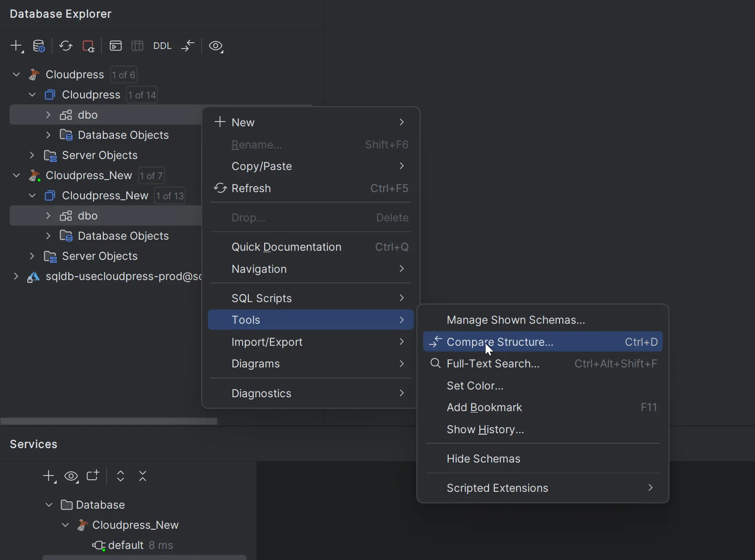
Task: Choose Compare Structure... from Tools submenu
Action: click(543, 342)
